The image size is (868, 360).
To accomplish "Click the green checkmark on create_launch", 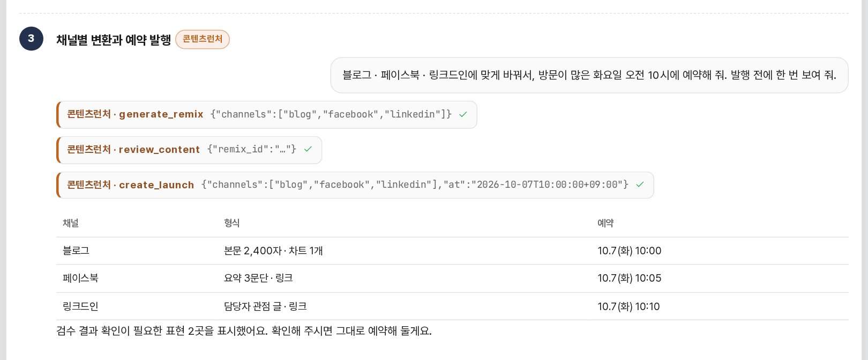I will (x=640, y=185).
